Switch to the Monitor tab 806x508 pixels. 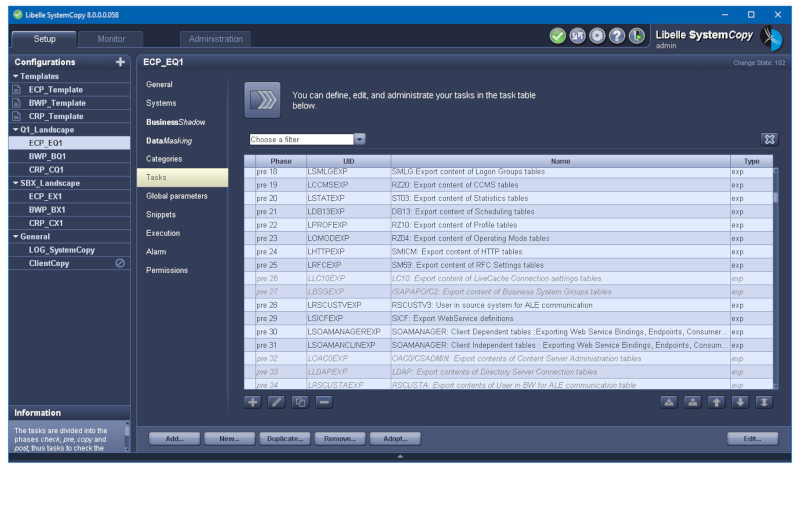coord(111,39)
